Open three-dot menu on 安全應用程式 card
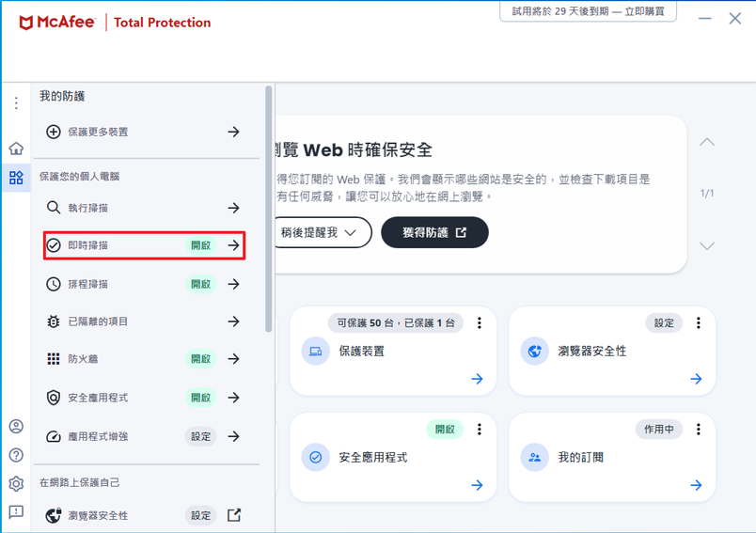This screenshot has width=756, height=533. [479, 429]
